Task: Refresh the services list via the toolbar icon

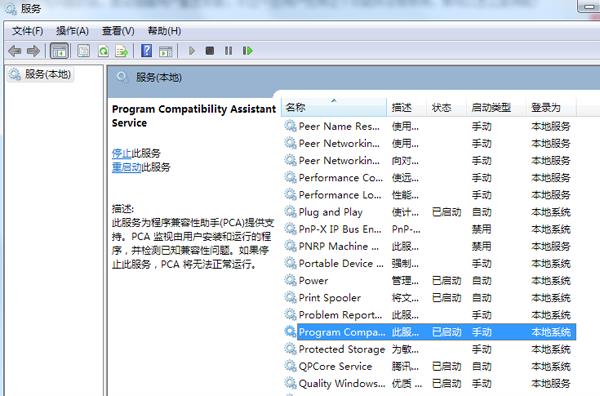Action: (103, 51)
